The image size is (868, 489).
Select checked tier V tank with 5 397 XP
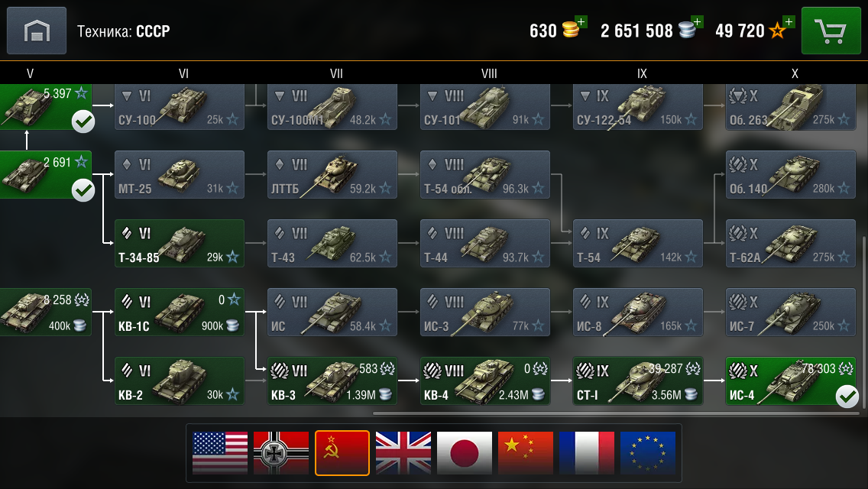coord(45,107)
